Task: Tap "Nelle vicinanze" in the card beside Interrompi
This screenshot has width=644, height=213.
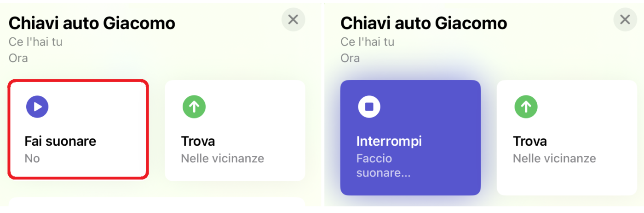Action: [x=554, y=159]
